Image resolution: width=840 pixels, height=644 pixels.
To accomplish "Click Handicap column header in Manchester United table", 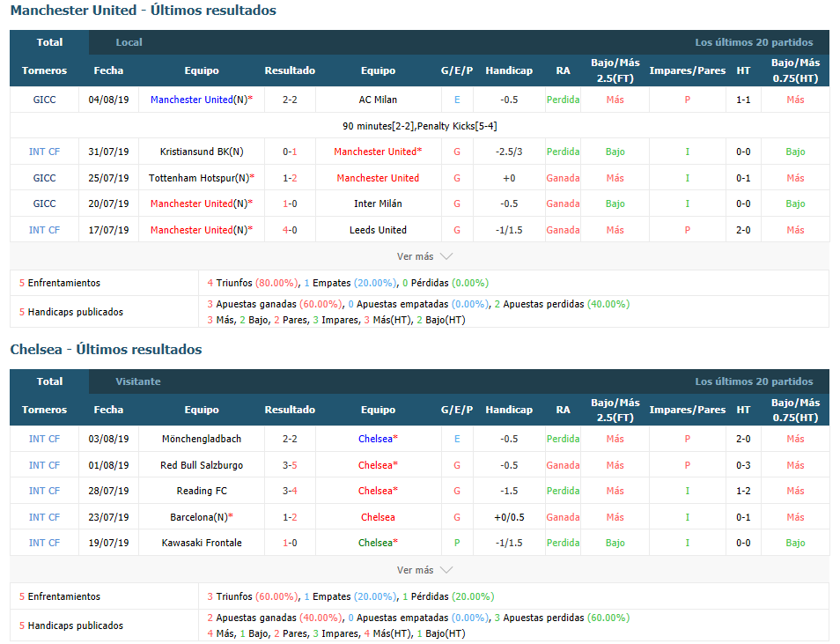I will (509, 70).
